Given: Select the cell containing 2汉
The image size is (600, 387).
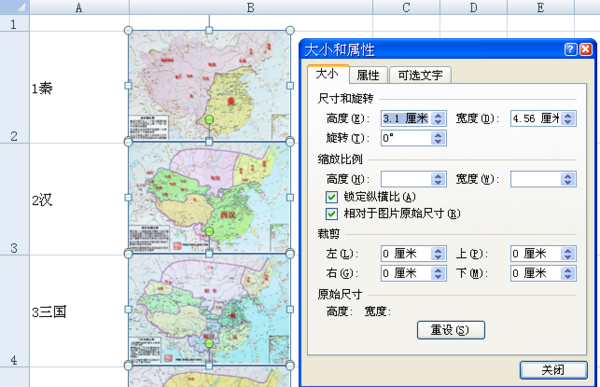Looking at the screenshot, I should click(x=79, y=199).
